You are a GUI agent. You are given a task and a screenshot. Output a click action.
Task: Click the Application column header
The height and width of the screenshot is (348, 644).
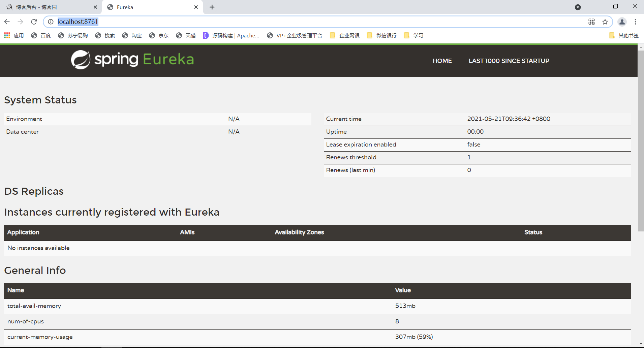[23, 232]
